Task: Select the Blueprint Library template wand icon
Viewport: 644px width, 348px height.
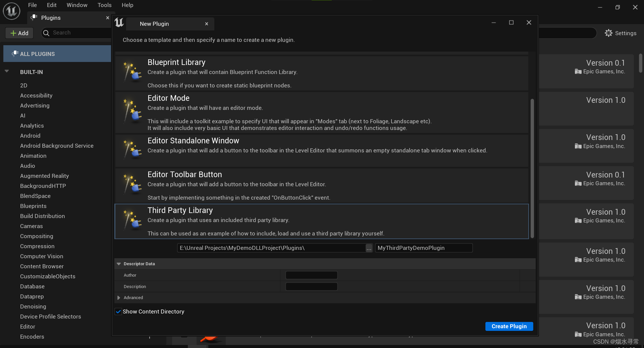Action: pos(132,72)
